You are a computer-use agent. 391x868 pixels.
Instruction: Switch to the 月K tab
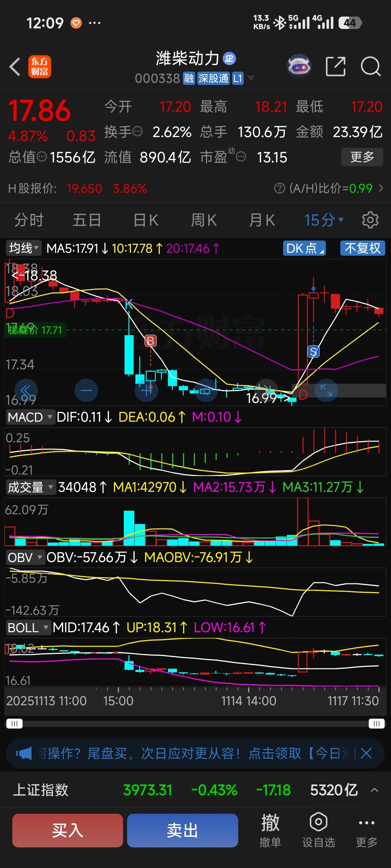tap(262, 220)
